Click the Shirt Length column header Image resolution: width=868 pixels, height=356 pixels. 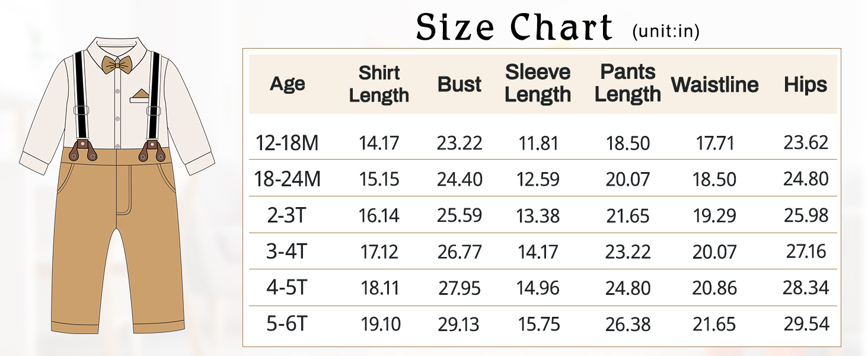[x=379, y=84]
